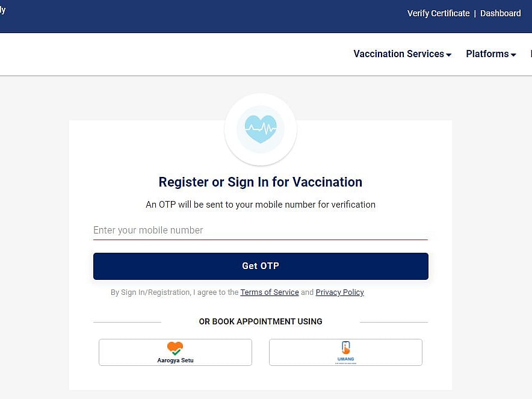532x399 pixels.
Task: Click the cut-off text in the blue header
Action: pyautogui.click(x=2, y=10)
